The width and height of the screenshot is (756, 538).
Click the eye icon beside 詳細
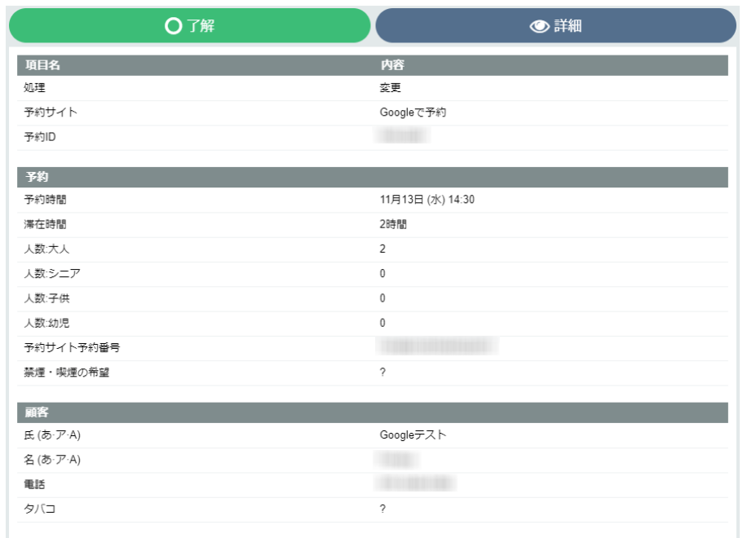pos(540,26)
